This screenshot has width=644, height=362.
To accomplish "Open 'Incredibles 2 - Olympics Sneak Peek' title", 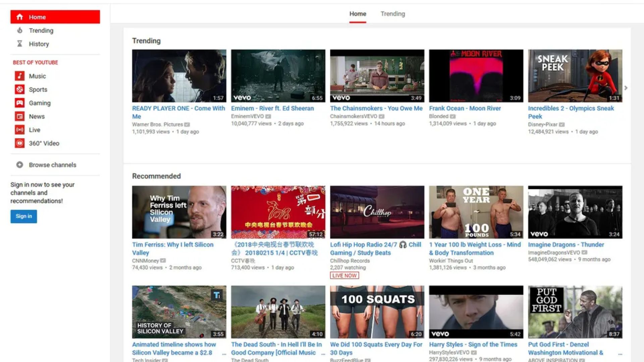I will point(571,112).
